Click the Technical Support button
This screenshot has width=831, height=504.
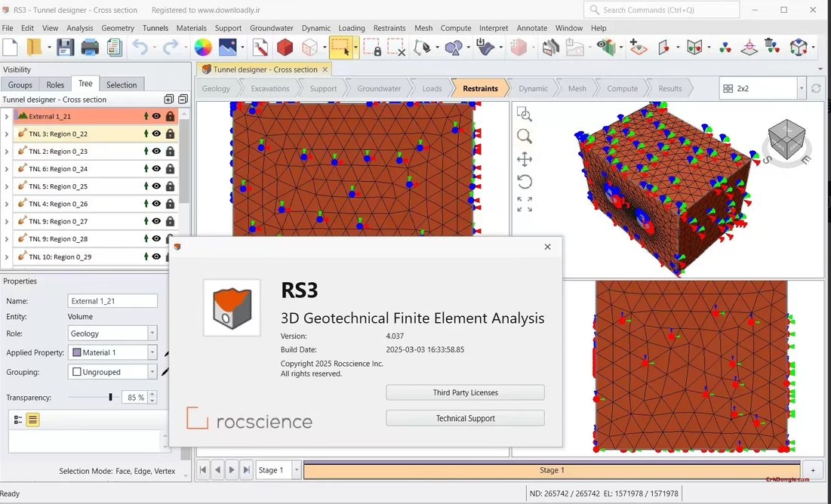point(466,418)
